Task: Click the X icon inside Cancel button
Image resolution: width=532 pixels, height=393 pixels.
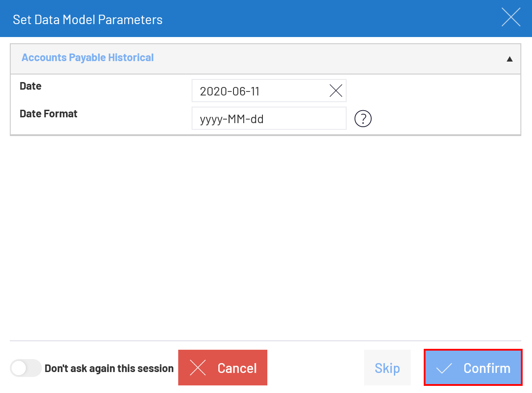Action: 198,368
